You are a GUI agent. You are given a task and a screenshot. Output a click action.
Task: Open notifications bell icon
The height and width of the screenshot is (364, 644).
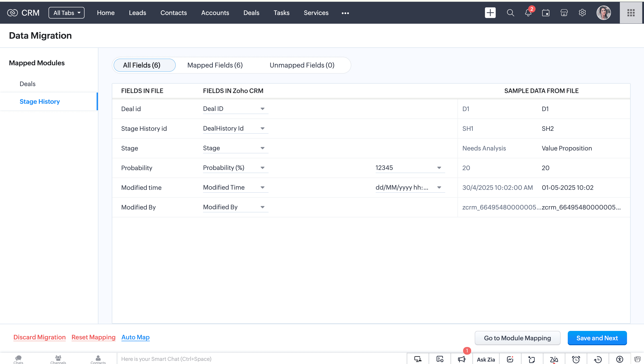pos(528,13)
